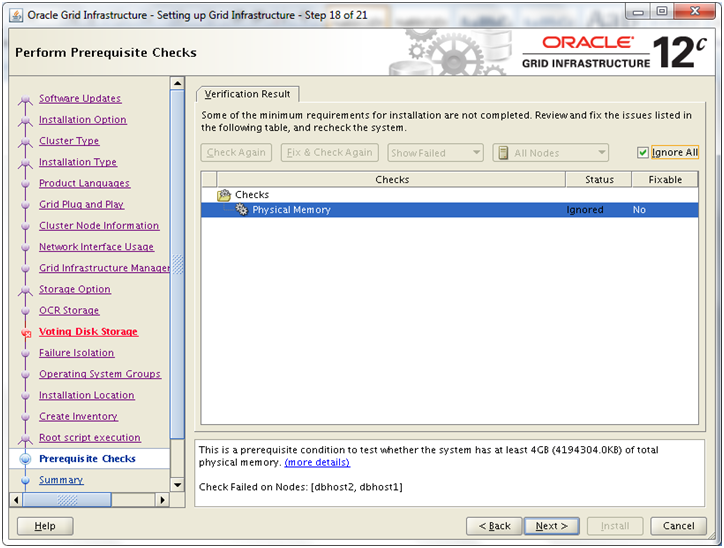The height and width of the screenshot is (548, 724).
Task: Click the disabled Install button
Action: (615, 526)
